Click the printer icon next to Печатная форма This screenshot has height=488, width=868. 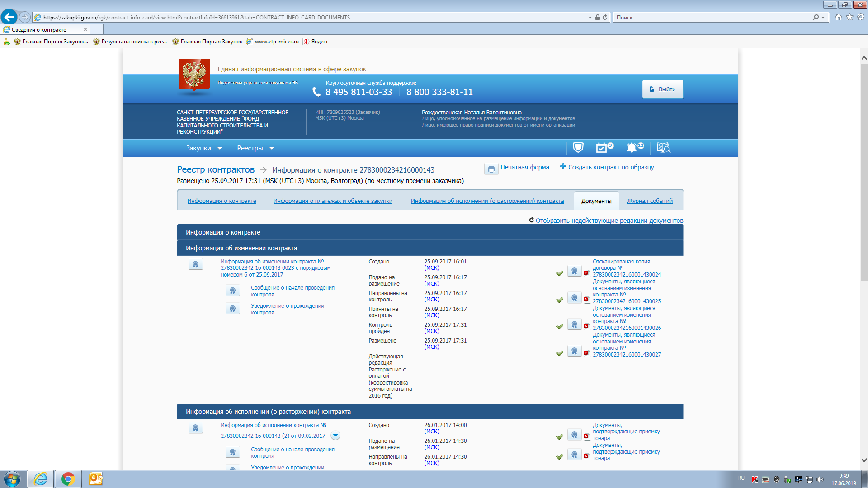491,169
